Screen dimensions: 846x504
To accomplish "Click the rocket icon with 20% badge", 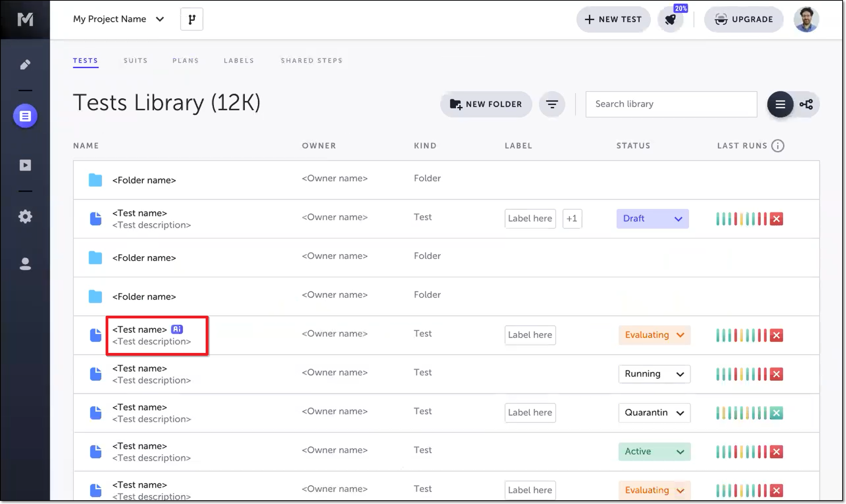I will pos(670,20).
